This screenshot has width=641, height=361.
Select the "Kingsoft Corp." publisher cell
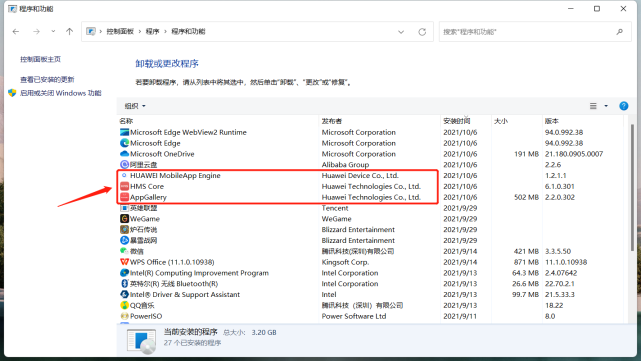tap(345, 262)
